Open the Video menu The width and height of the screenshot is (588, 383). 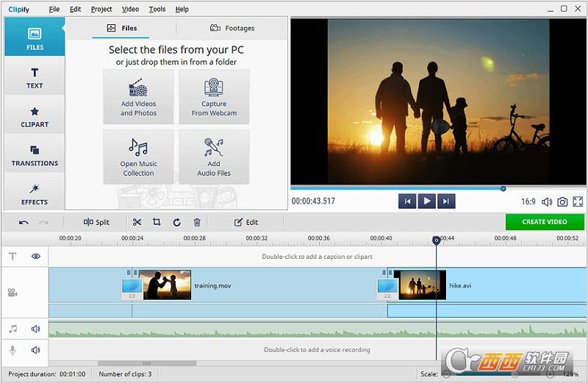pos(130,9)
